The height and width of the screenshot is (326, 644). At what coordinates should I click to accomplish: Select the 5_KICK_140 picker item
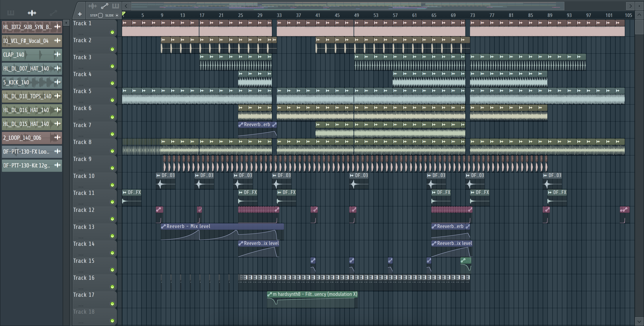click(32, 82)
